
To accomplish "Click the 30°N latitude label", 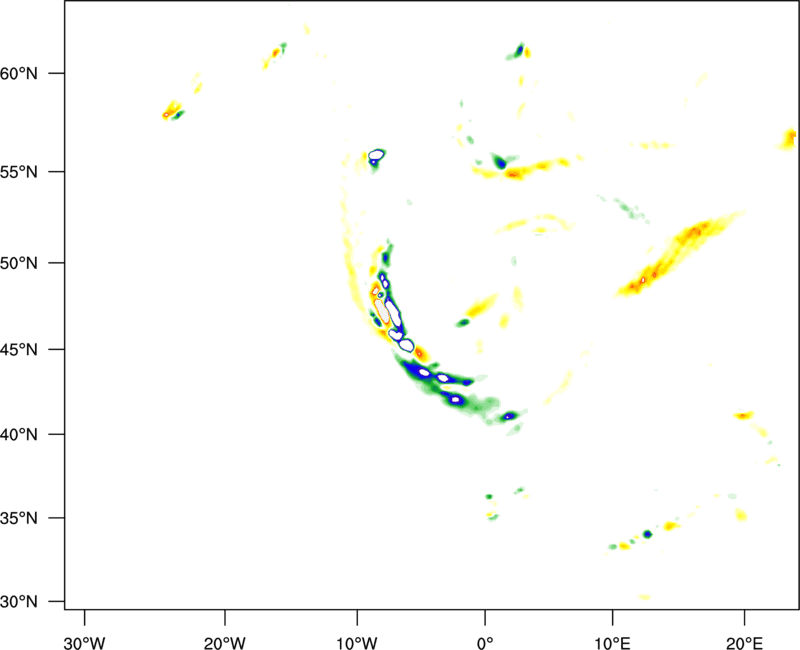I will click(19, 602).
